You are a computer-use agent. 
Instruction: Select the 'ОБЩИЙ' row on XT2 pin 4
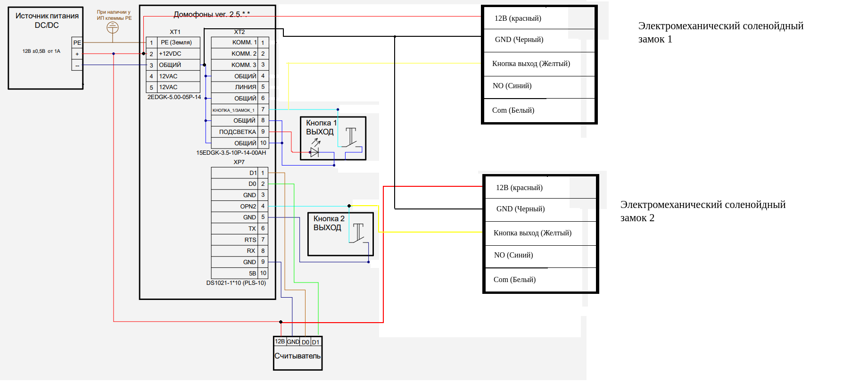click(240, 76)
